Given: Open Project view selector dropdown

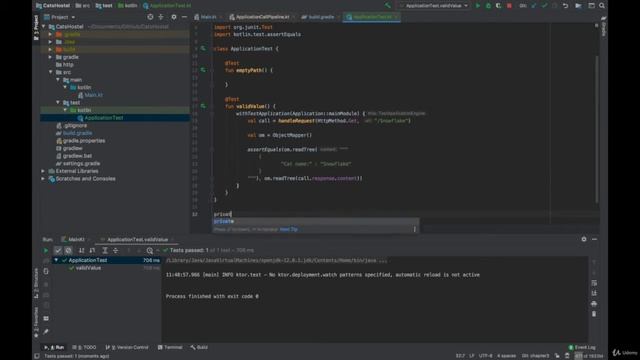Looking at the screenshot, I should point(60,17).
